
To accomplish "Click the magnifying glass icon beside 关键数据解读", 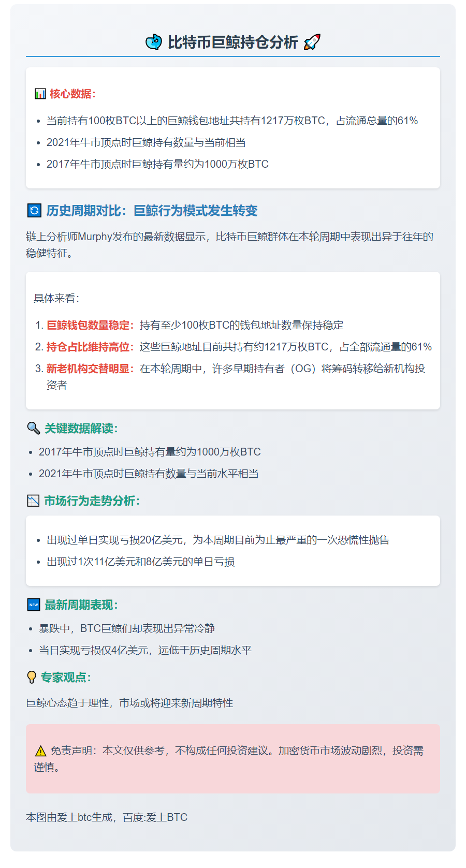I will pos(33,428).
